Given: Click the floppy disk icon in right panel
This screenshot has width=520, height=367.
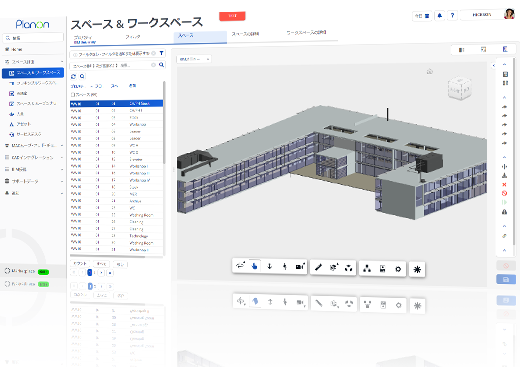Looking at the screenshot, I should 505,74.
